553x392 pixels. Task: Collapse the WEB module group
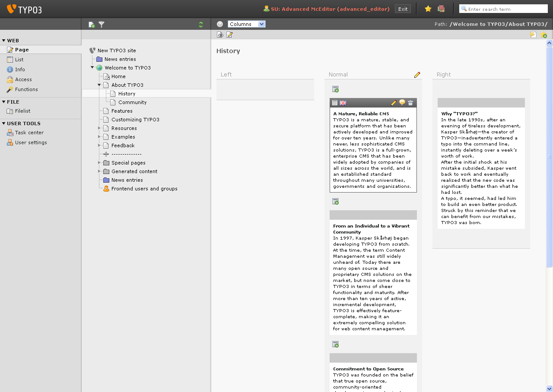pyautogui.click(x=3, y=41)
